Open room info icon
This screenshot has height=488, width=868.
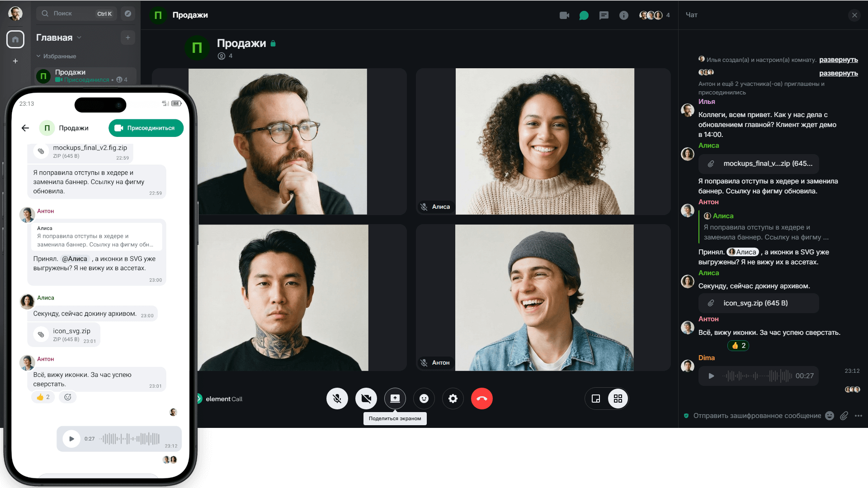pos(624,15)
